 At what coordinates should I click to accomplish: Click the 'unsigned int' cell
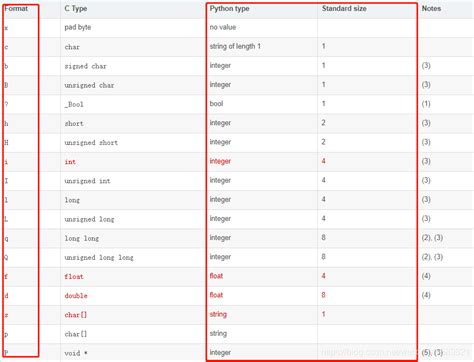click(x=87, y=181)
